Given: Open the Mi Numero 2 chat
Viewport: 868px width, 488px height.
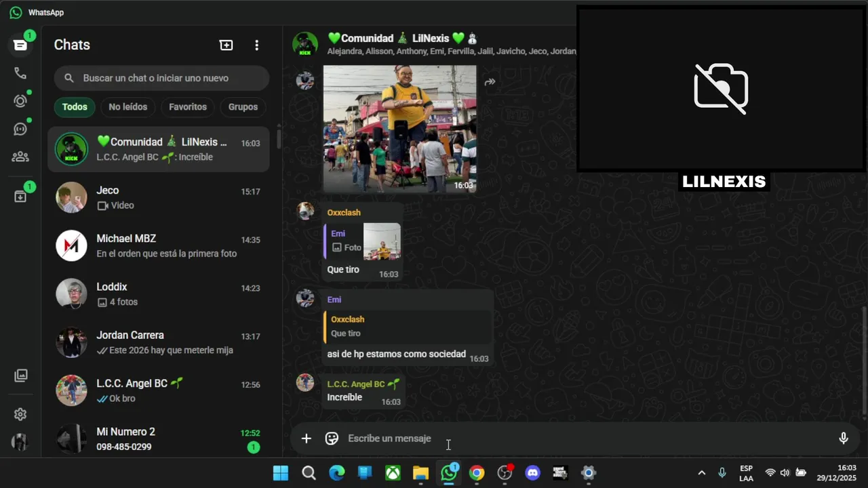Looking at the screenshot, I should [159, 439].
